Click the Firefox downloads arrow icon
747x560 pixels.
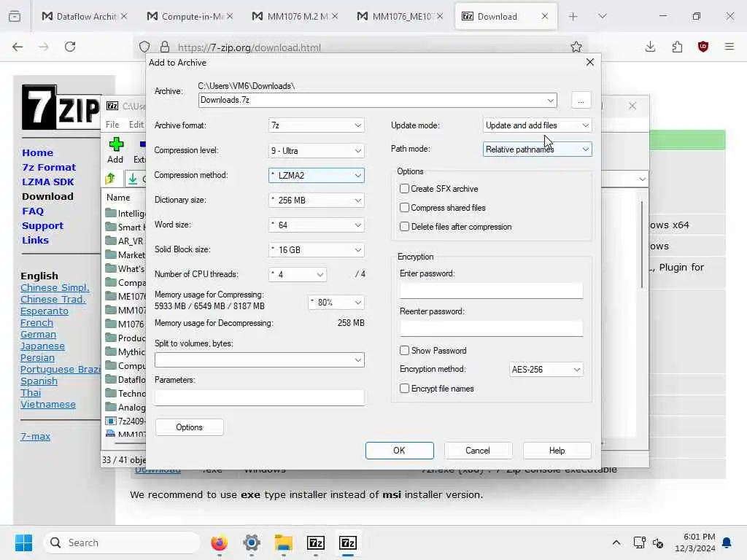650,47
